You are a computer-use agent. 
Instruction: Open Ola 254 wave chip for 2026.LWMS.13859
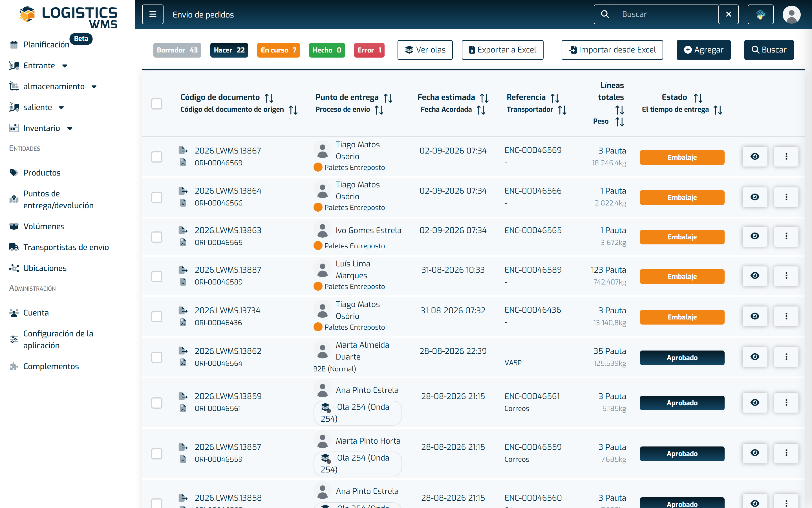coord(357,413)
